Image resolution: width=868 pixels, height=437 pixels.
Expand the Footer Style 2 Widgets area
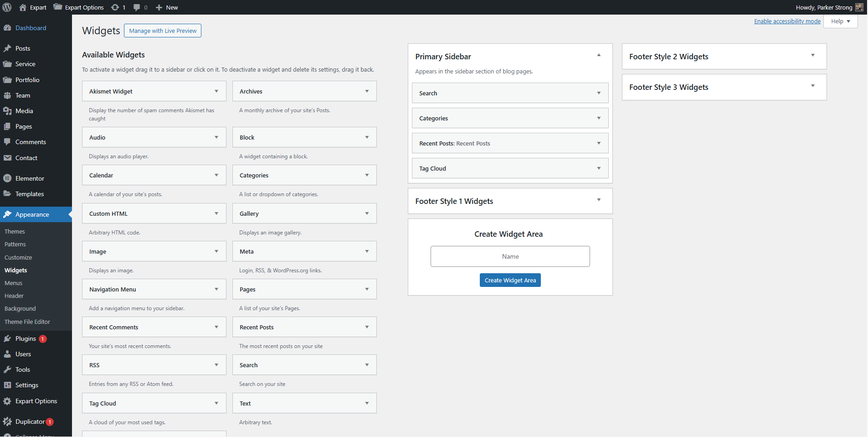[812, 56]
